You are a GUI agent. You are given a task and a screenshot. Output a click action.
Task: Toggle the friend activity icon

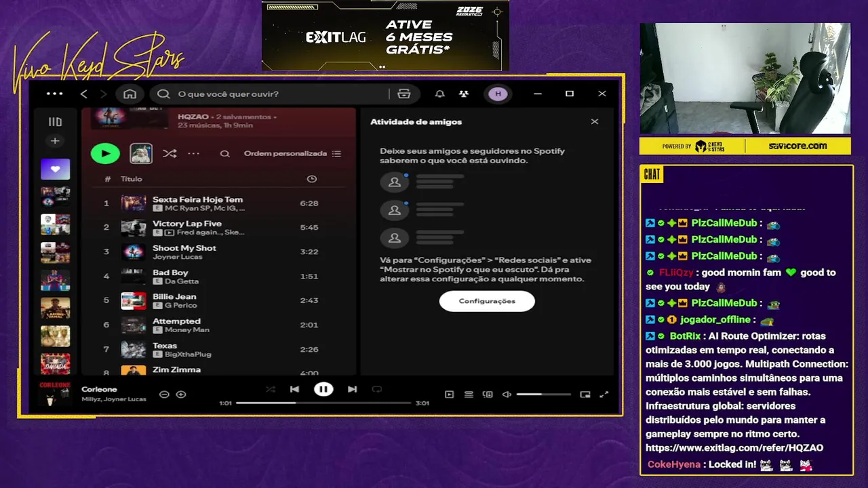tap(464, 94)
